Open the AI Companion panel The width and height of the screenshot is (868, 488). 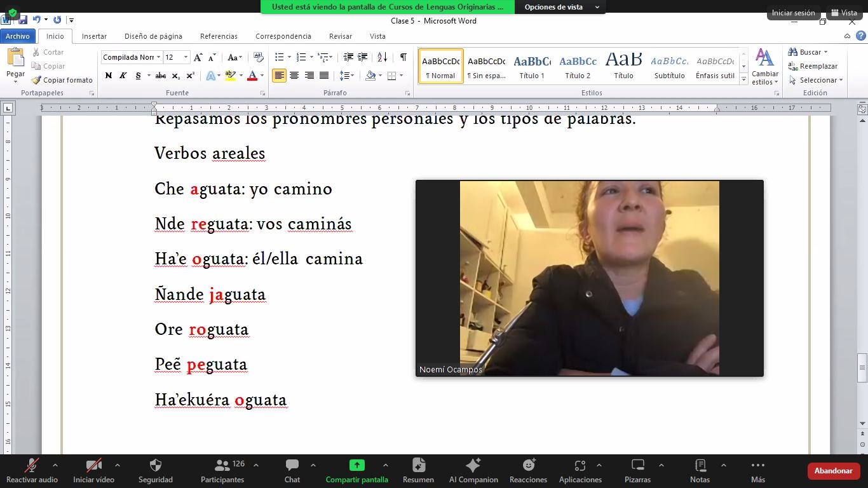coord(473,470)
